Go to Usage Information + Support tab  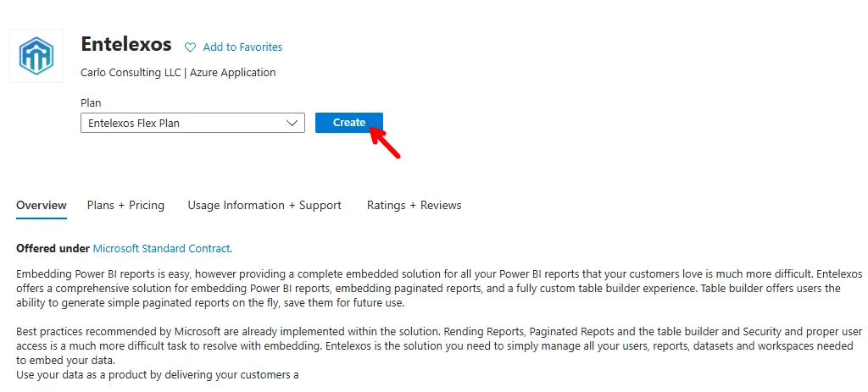264,205
